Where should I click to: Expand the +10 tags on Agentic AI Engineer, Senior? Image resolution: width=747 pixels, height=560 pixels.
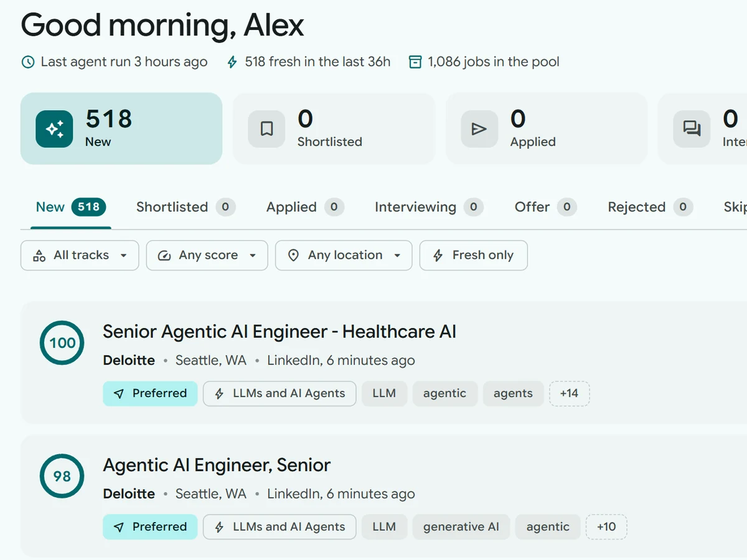point(606,526)
